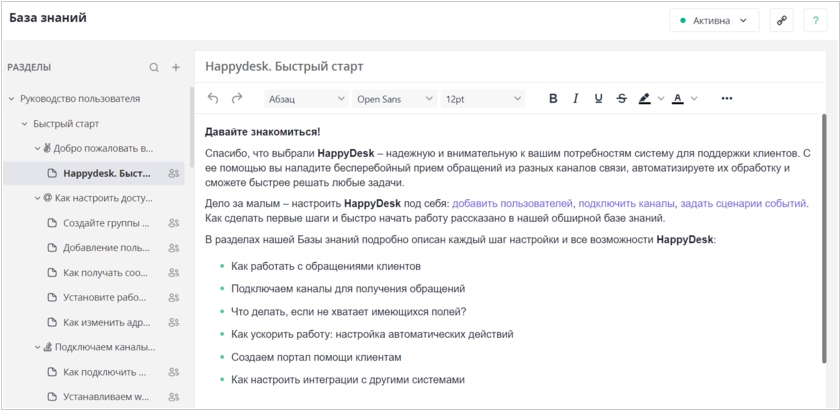
Task: Toggle strikethrough formatting
Action: pyautogui.click(x=621, y=99)
